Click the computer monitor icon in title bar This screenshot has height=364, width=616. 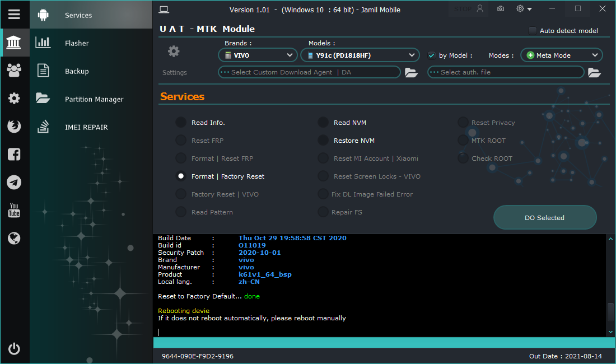click(x=164, y=10)
